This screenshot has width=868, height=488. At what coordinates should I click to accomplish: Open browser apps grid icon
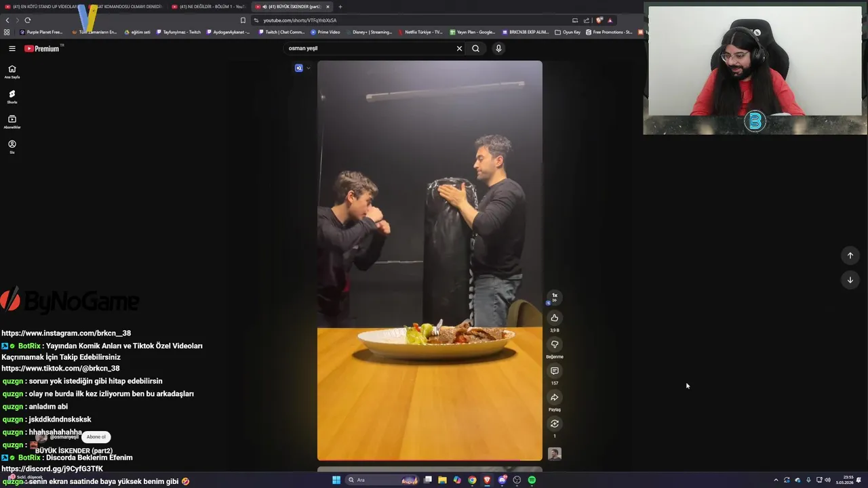point(7,32)
